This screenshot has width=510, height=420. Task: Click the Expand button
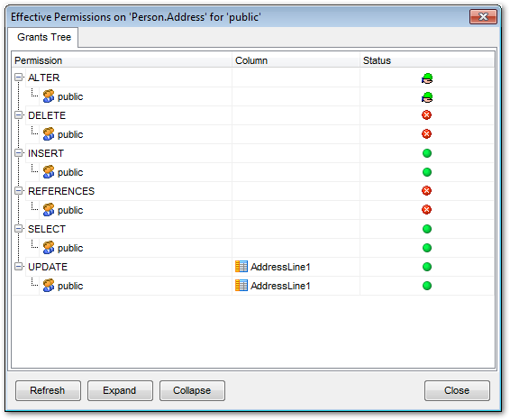[120, 390]
